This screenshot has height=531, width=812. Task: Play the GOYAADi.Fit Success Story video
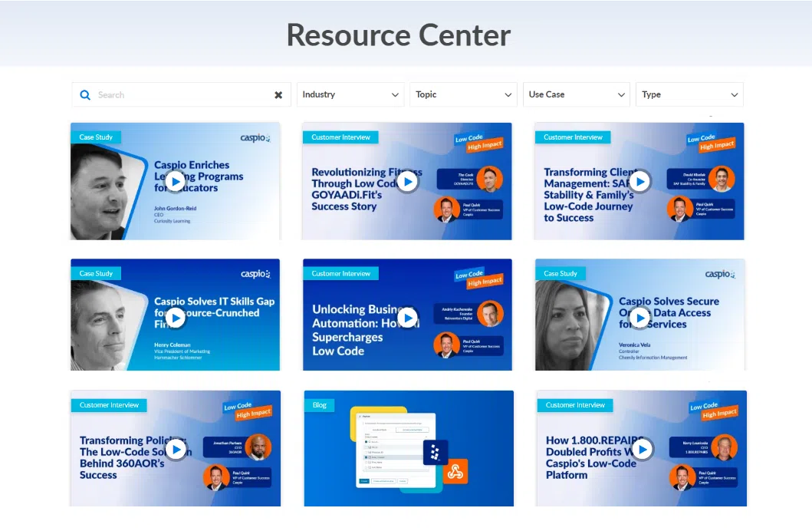[x=407, y=181]
